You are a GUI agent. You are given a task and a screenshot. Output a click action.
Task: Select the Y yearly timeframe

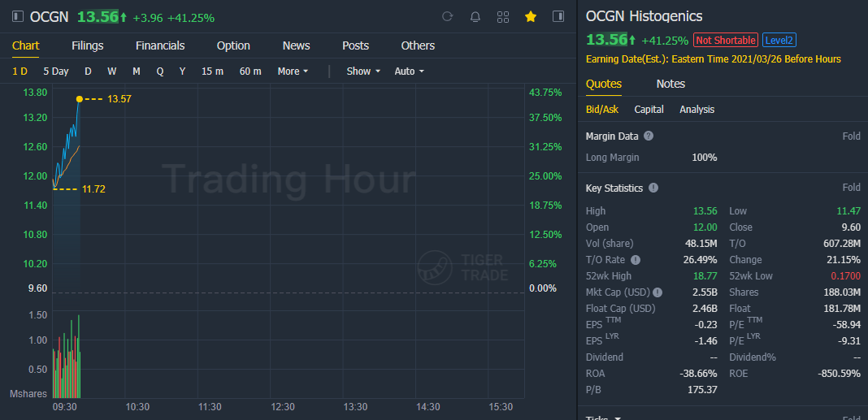[182, 71]
